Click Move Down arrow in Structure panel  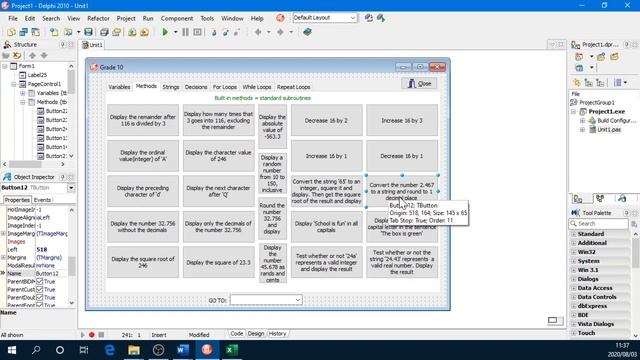click(x=44, y=55)
